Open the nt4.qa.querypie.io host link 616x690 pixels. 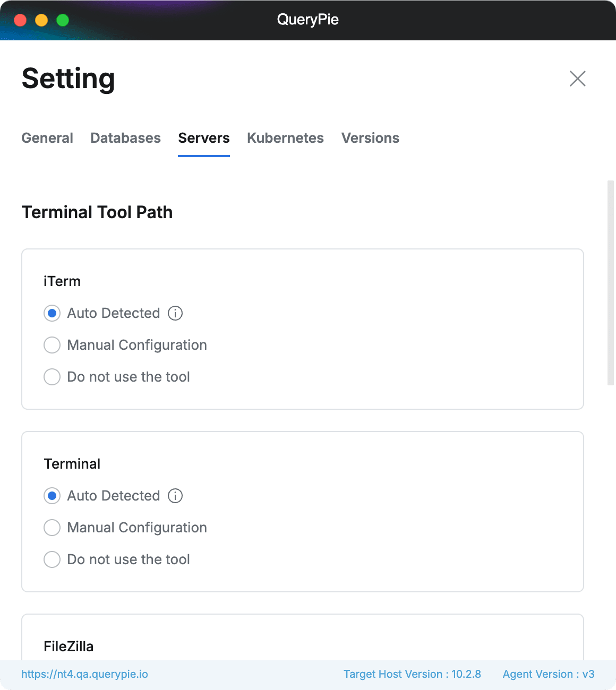click(84, 674)
